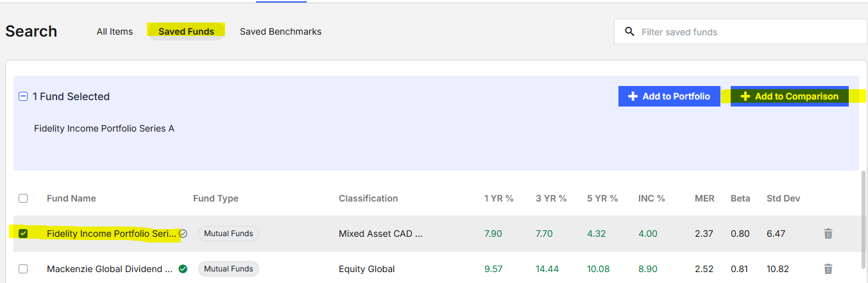Sort by the MER column header
This screenshot has height=283, width=868.
704,198
